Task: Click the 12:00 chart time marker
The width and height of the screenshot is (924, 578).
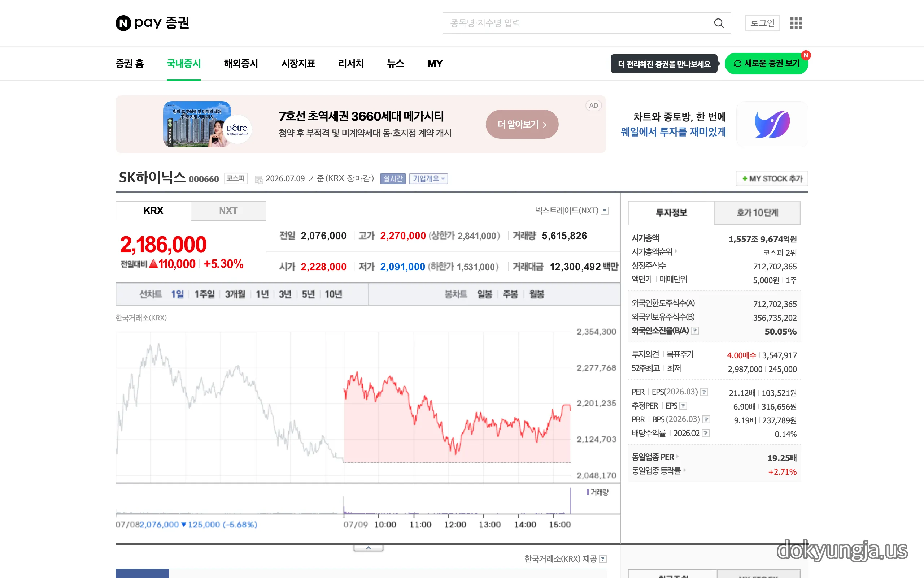Action: (x=455, y=525)
